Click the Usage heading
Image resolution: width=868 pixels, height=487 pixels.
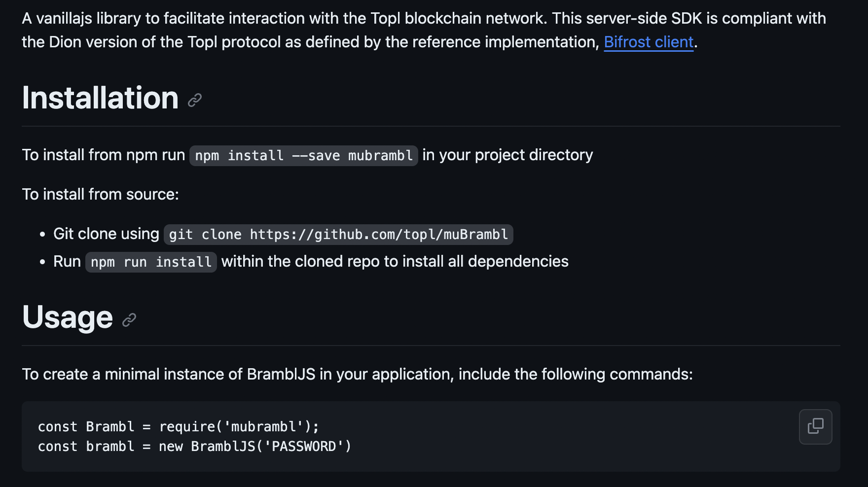[68, 317]
